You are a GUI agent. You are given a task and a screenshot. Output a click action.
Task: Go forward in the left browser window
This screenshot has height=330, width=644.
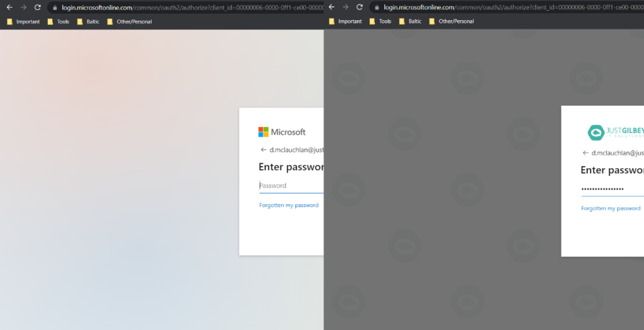(x=23, y=8)
